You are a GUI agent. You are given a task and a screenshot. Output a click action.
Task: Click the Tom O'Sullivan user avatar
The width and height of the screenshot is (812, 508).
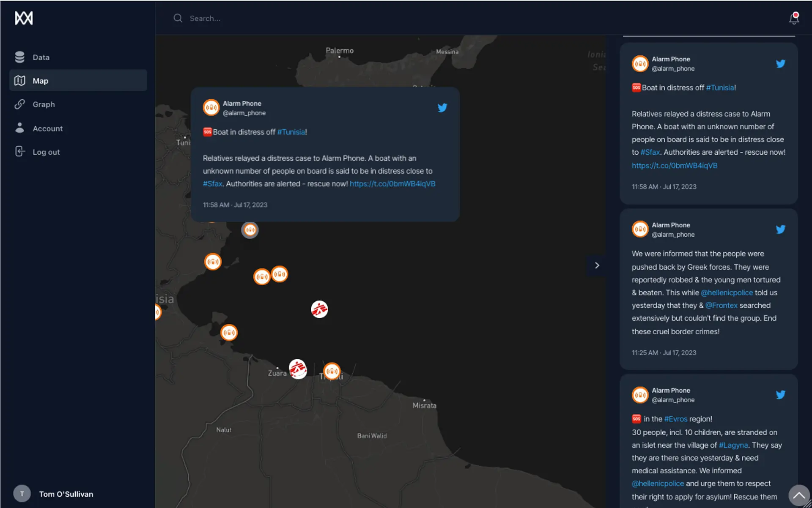[22, 494]
